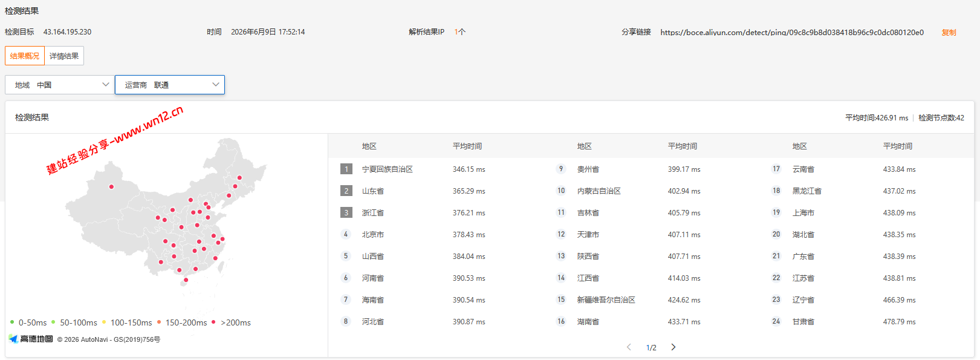Switch to the 详情结果 tab
This screenshot has width=980, height=360.
click(x=64, y=56)
